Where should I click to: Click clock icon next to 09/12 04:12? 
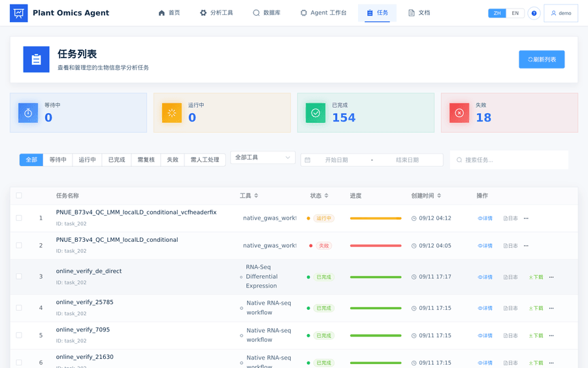pyautogui.click(x=414, y=218)
